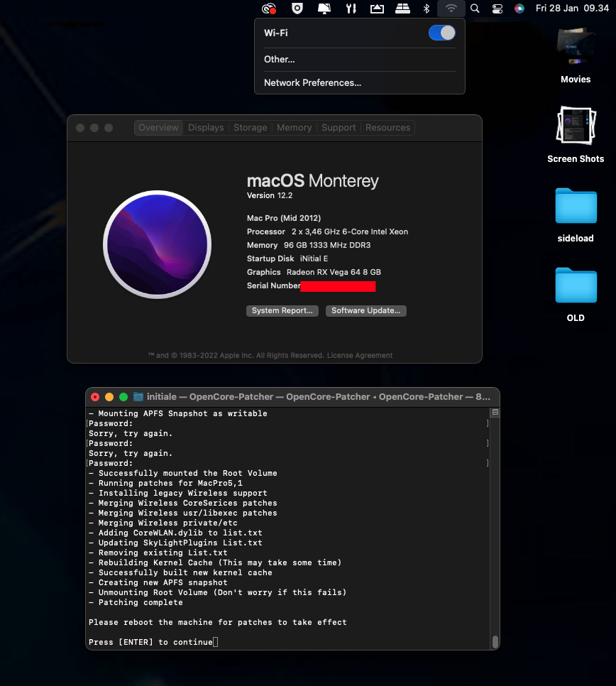616x686 pixels.
Task: Choose Other... in Wi-Fi menu
Action: click(280, 60)
